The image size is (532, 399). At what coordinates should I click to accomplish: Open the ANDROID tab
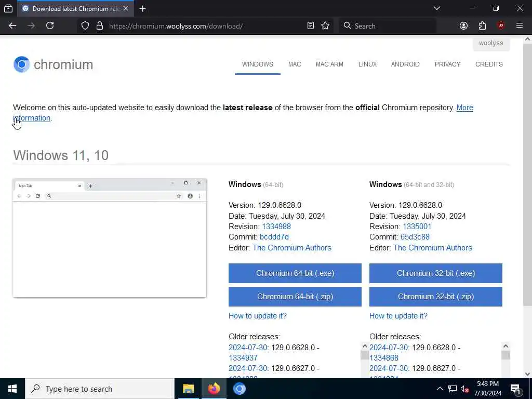click(x=405, y=64)
